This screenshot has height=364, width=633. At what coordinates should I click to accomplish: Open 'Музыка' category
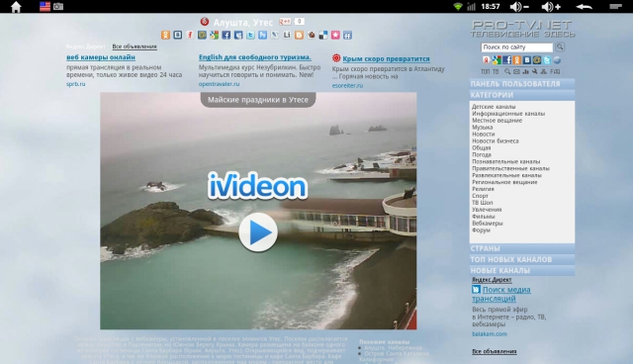[x=483, y=128]
